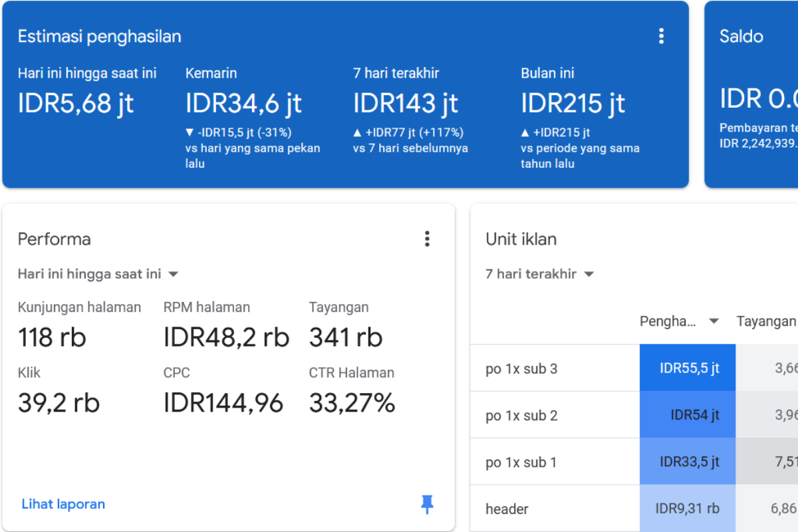
Task: Click the po 1x sub 1 ad unit
Action: 521,462
